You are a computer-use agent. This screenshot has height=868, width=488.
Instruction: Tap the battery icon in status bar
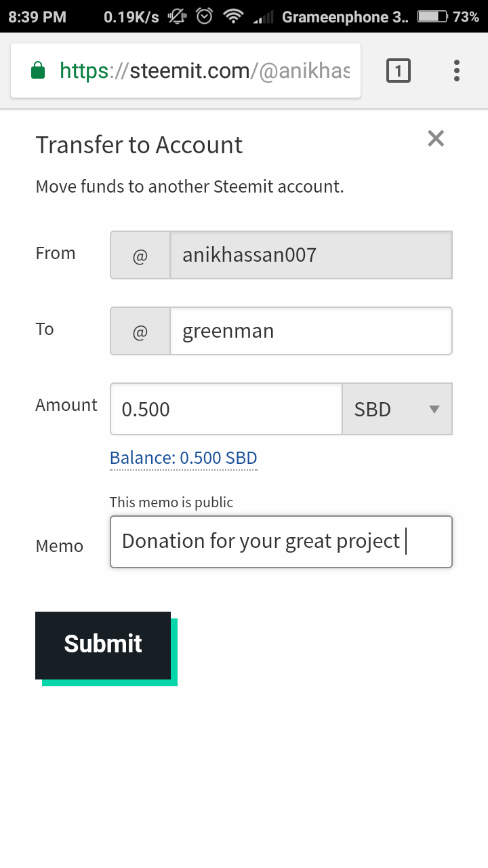coord(432,16)
